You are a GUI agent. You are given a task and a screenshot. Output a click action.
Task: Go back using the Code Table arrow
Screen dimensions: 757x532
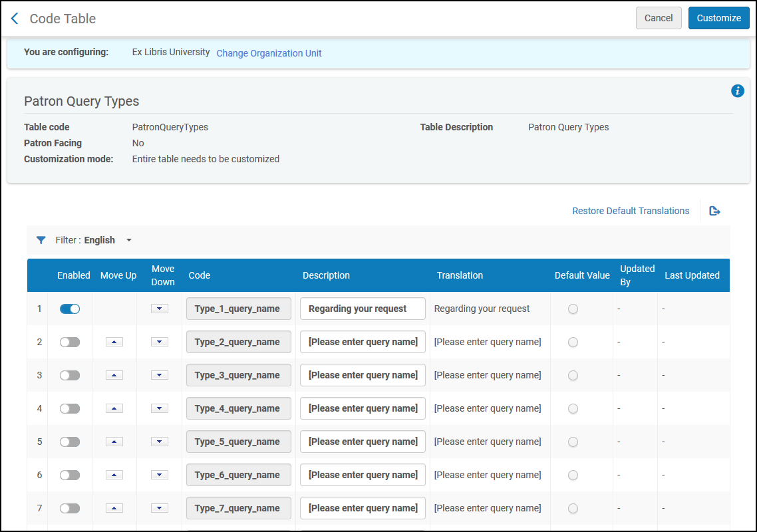(x=15, y=19)
